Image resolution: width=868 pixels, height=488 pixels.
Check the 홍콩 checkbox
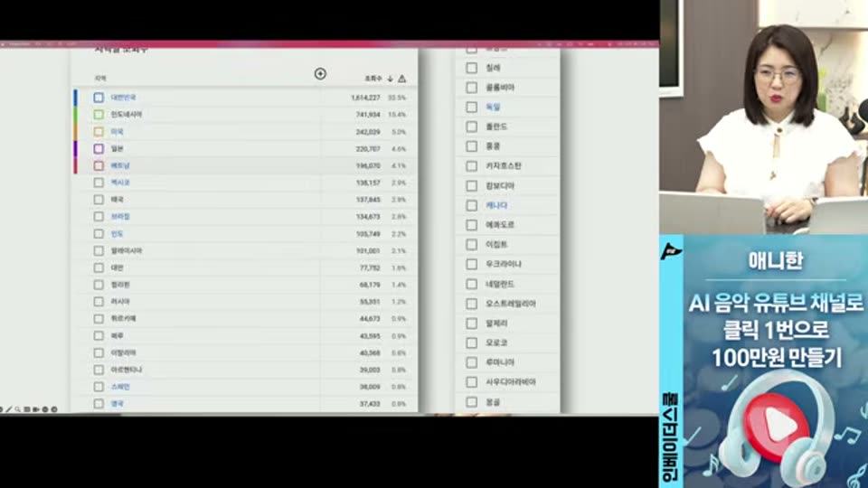(472, 146)
